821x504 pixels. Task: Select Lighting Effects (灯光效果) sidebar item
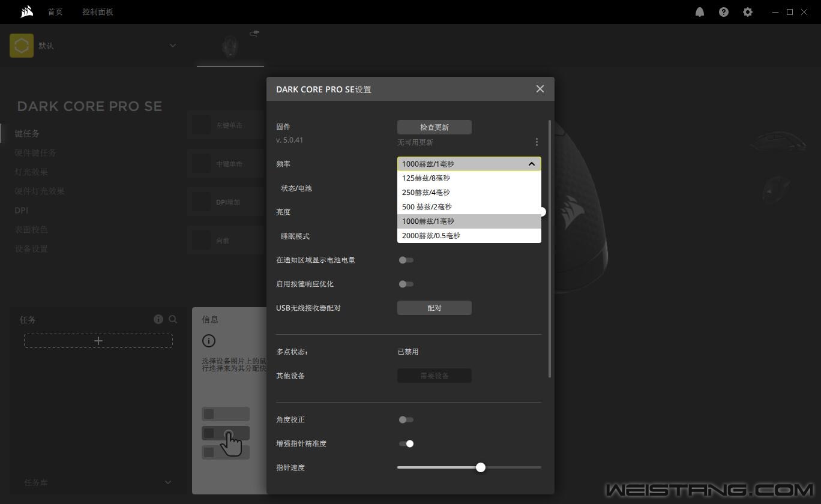pos(31,172)
